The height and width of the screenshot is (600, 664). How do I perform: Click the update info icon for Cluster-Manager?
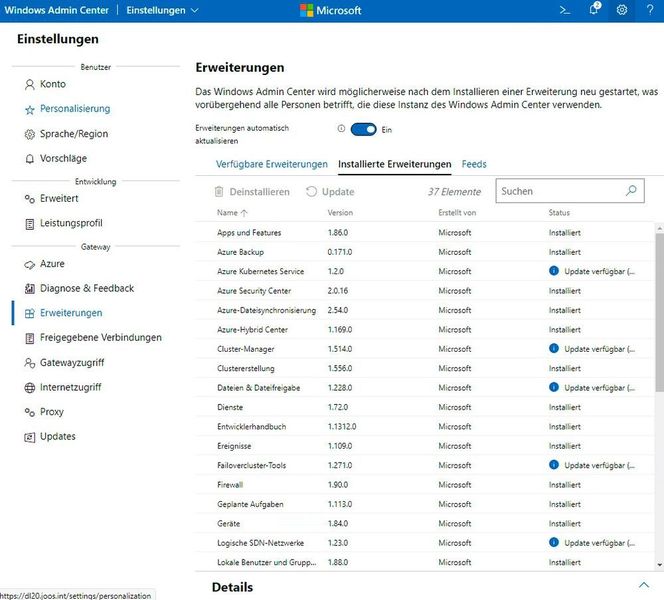(x=553, y=348)
